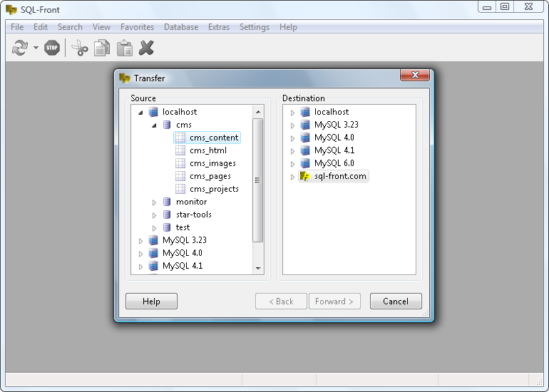Click Source tree scrollbar up arrow
The image size is (549, 392).
coord(258,112)
